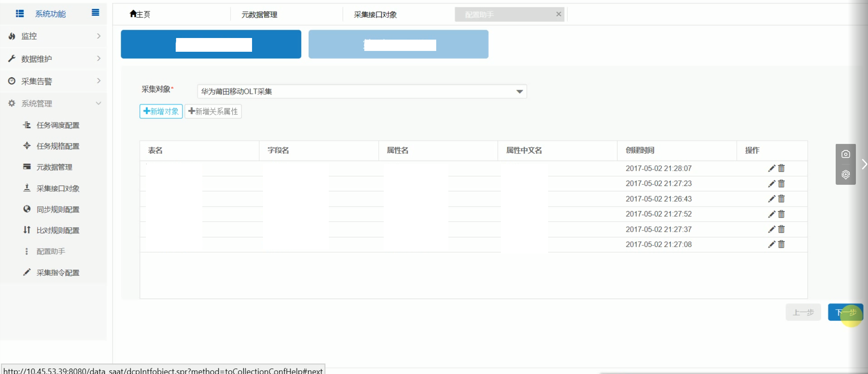Screen dimensions: 868x374
Task: Click the 监控 flame icon
Action: pyautogui.click(x=12, y=36)
